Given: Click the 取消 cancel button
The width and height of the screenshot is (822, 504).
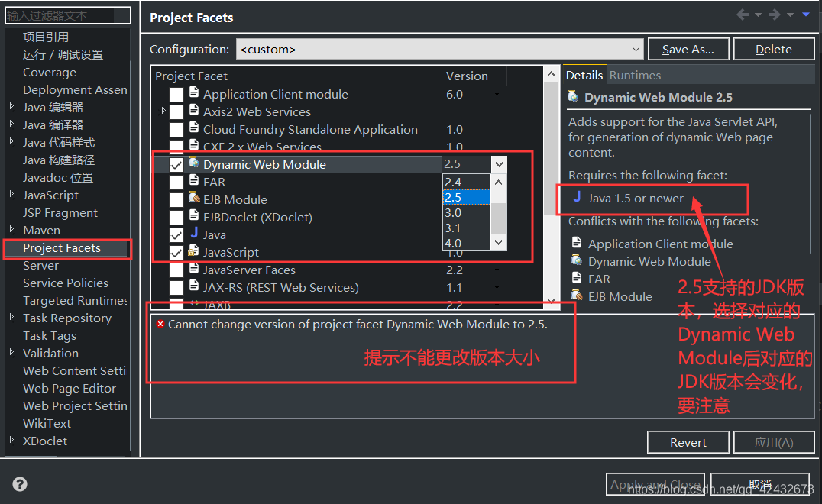Looking at the screenshot, I should click(761, 484).
